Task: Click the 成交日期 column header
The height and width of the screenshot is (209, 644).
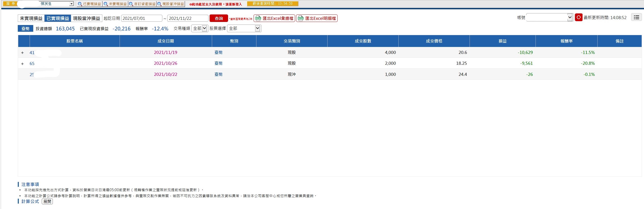Action: click(x=166, y=41)
